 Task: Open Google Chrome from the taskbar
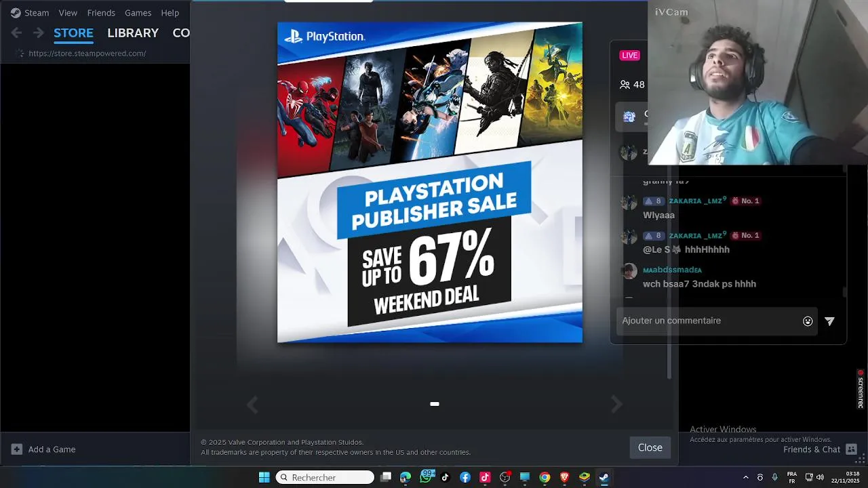tap(545, 477)
